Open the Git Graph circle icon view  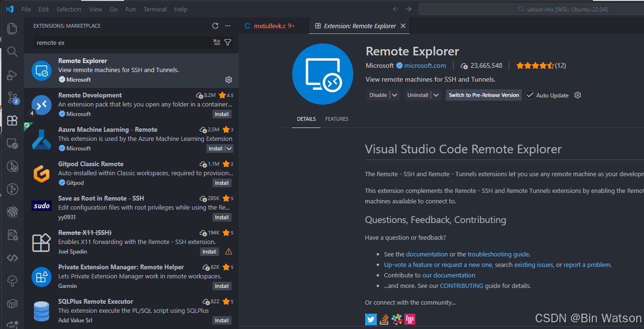point(12,189)
